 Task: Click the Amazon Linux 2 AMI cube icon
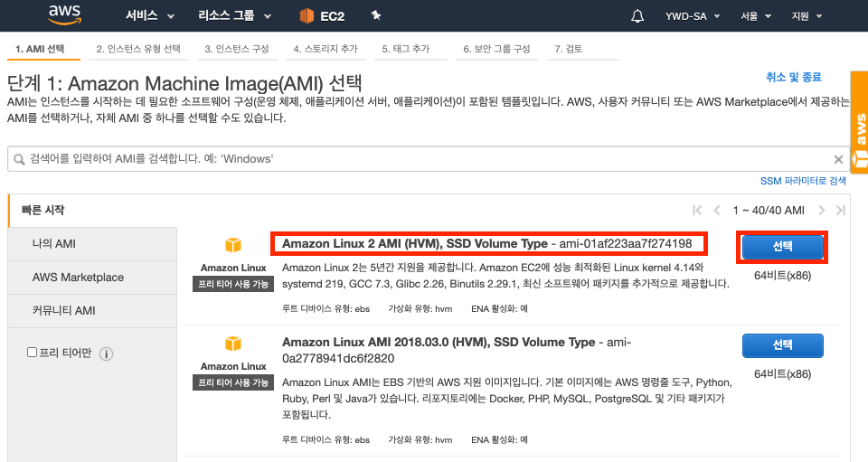pos(233,244)
